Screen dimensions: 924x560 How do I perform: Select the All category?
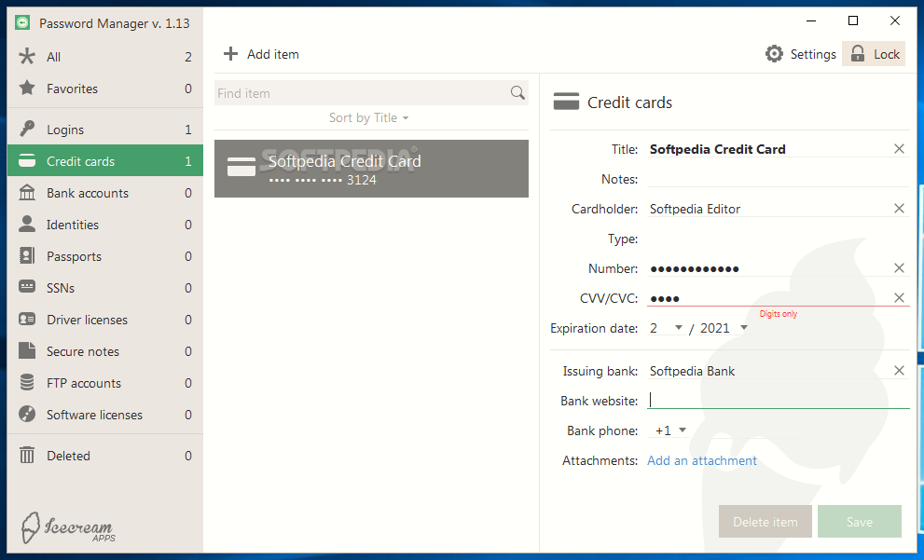[x=104, y=57]
